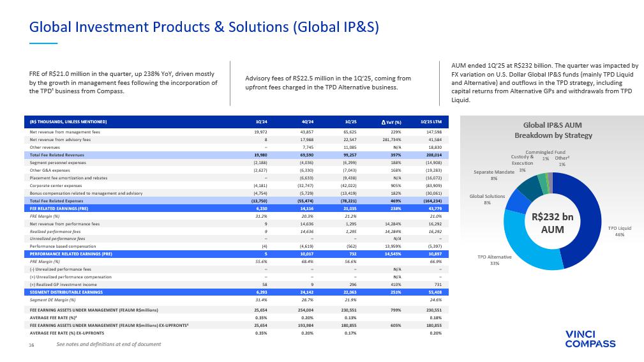Click the '55,408' distributable earnings LTM cell

(436, 292)
